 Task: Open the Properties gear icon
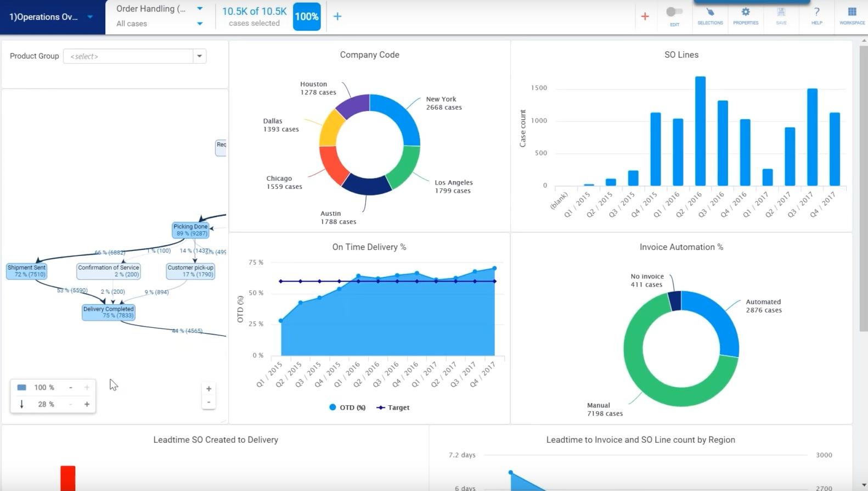(746, 15)
